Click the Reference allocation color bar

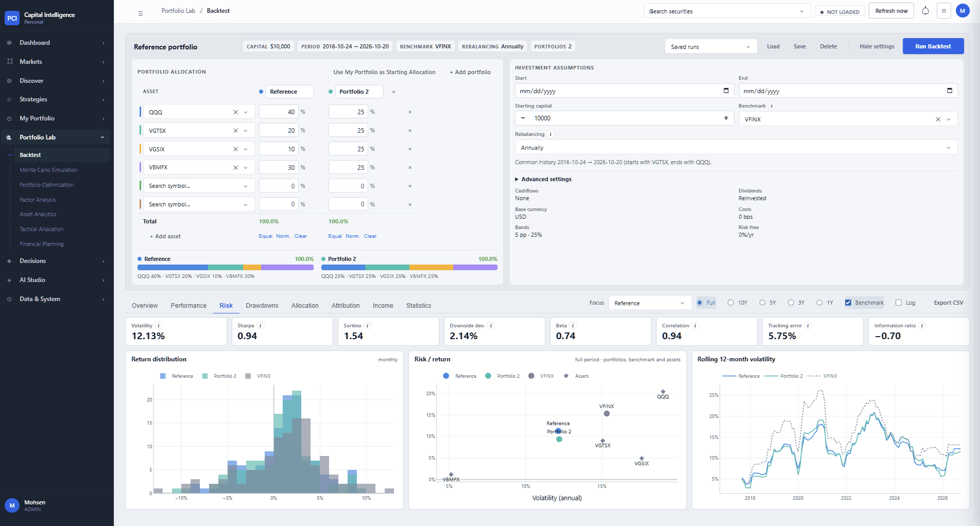[226, 268]
